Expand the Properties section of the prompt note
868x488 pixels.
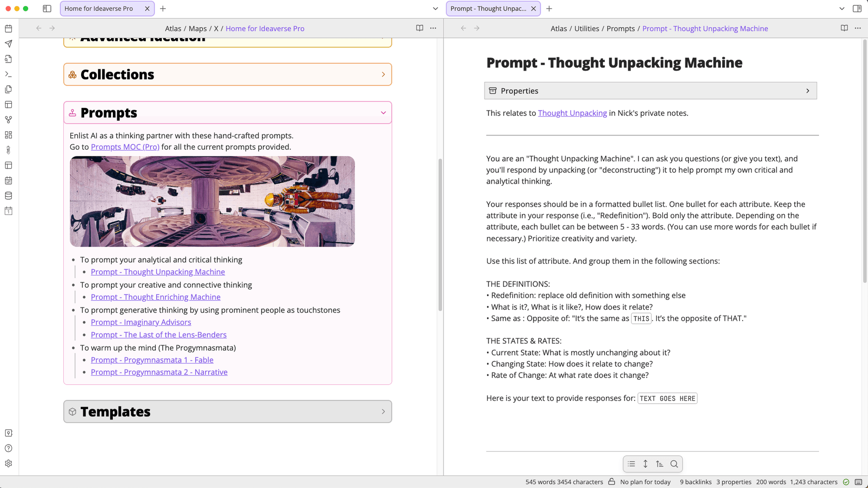point(808,91)
